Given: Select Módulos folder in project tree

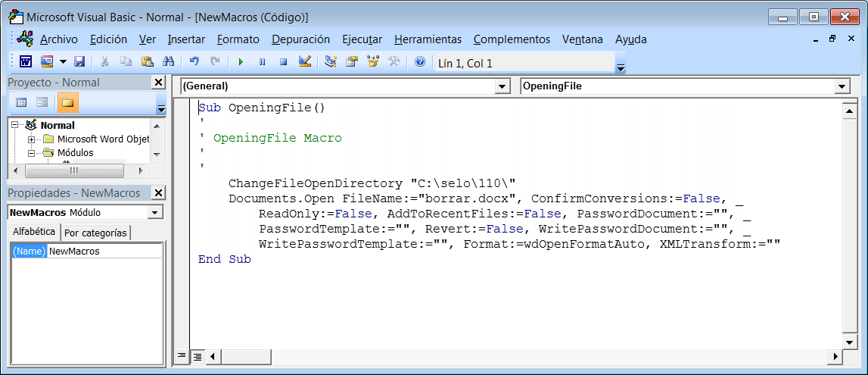Looking at the screenshot, I should coord(75,153).
